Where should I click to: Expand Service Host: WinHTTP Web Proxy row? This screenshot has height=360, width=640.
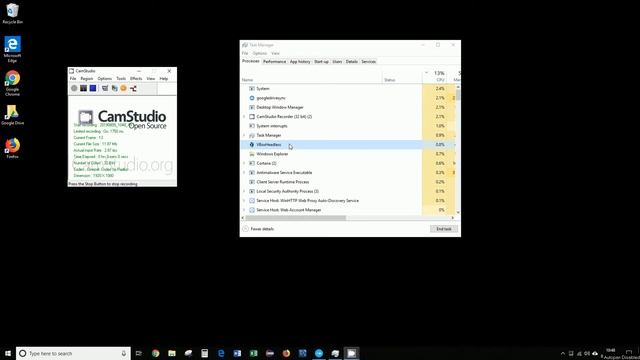pos(244,201)
